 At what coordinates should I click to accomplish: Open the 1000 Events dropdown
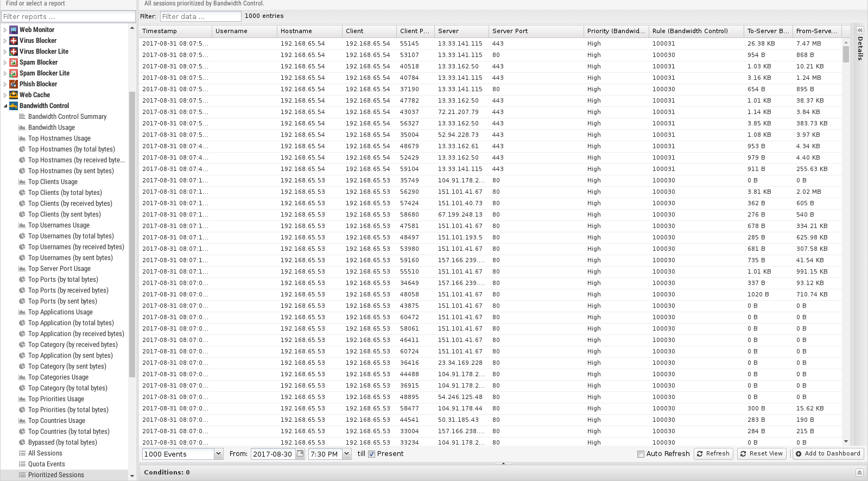[218, 454]
